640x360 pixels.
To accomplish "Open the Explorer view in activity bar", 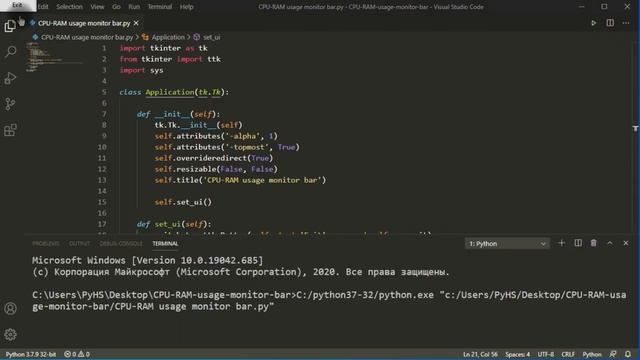I will point(10,26).
